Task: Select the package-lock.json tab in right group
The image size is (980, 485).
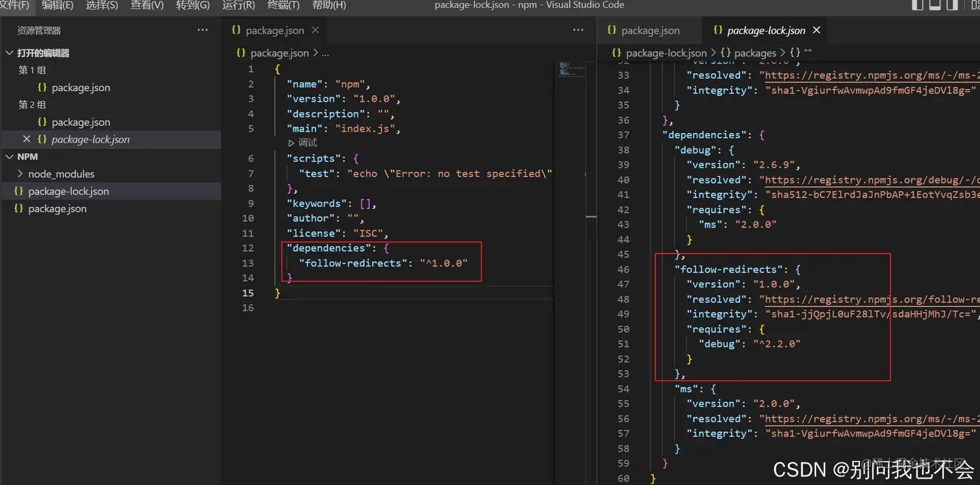Action: point(766,30)
